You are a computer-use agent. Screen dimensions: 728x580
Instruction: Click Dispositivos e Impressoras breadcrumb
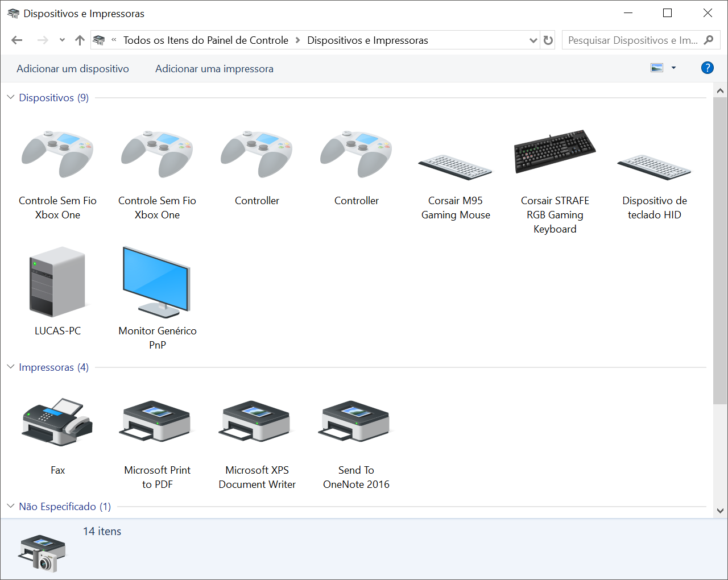click(x=367, y=40)
